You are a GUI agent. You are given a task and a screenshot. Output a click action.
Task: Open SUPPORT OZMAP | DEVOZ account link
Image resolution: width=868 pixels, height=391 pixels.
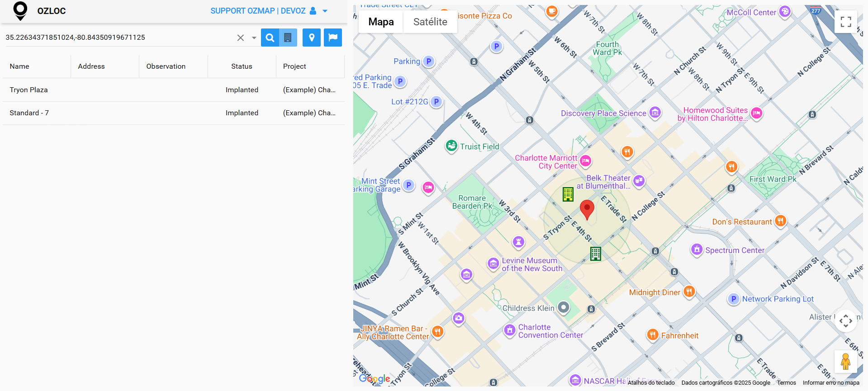pyautogui.click(x=258, y=11)
